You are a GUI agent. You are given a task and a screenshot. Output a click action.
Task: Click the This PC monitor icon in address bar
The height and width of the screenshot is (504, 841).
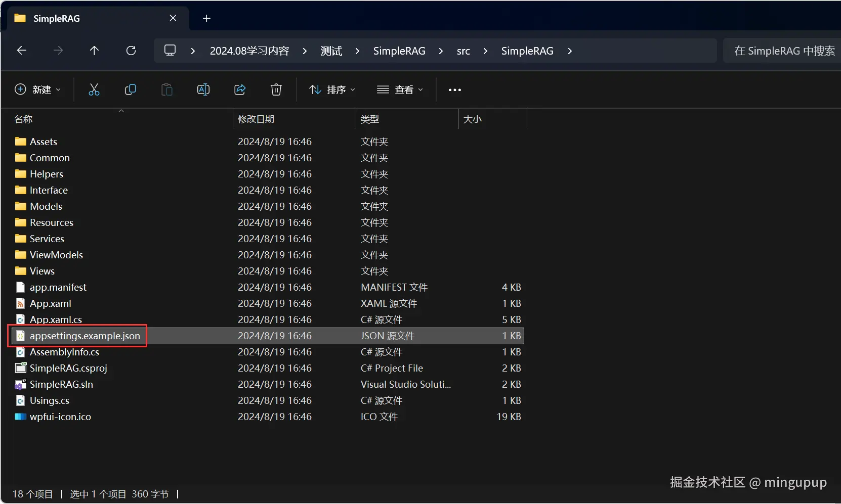tap(170, 51)
